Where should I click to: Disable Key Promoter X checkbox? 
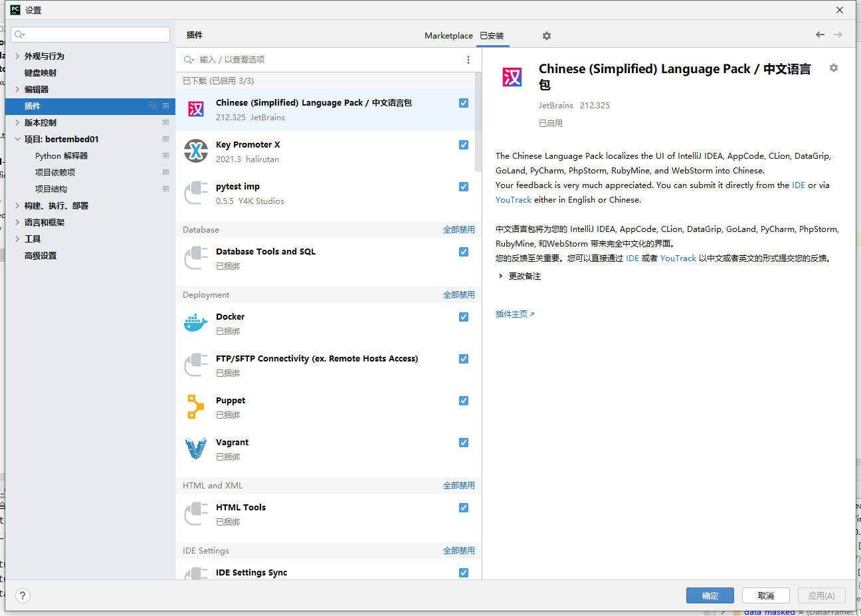pos(464,145)
